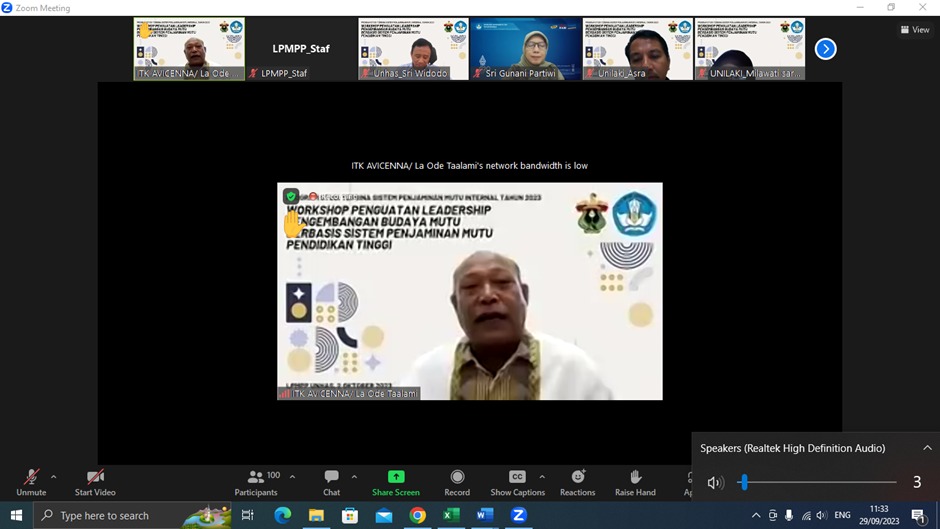The height and width of the screenshot is (529, 940).
Task: Start Video in the Zoom toolbar
Action: 95,478
